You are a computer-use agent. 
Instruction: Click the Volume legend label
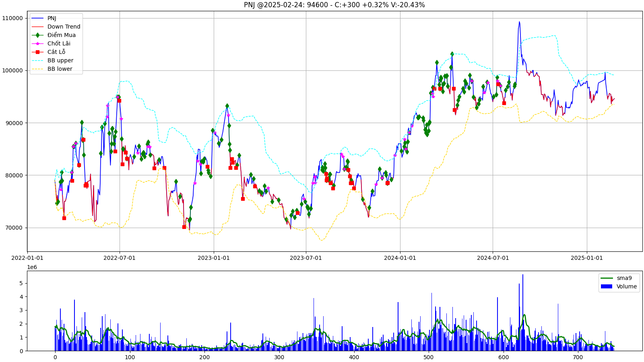(x=627, y=286)
